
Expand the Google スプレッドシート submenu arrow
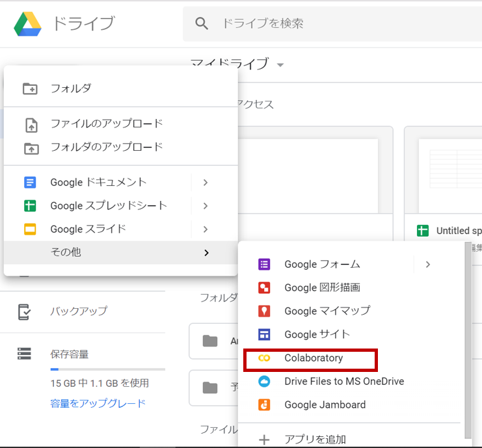point(206,206)
